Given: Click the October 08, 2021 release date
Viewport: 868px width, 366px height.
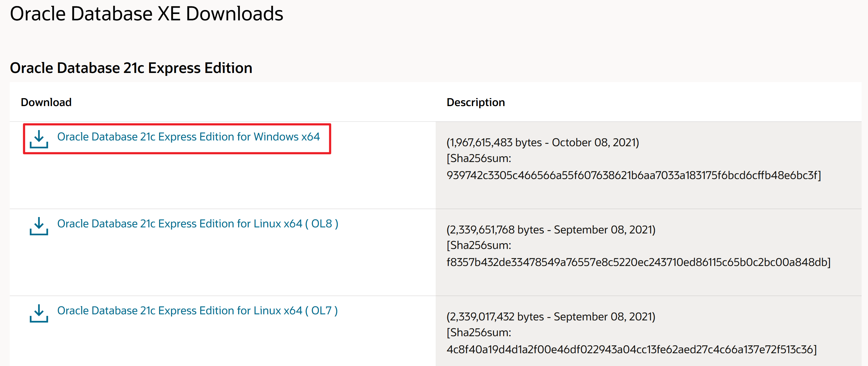Looking at the screenshot, I should click(594, 143).
